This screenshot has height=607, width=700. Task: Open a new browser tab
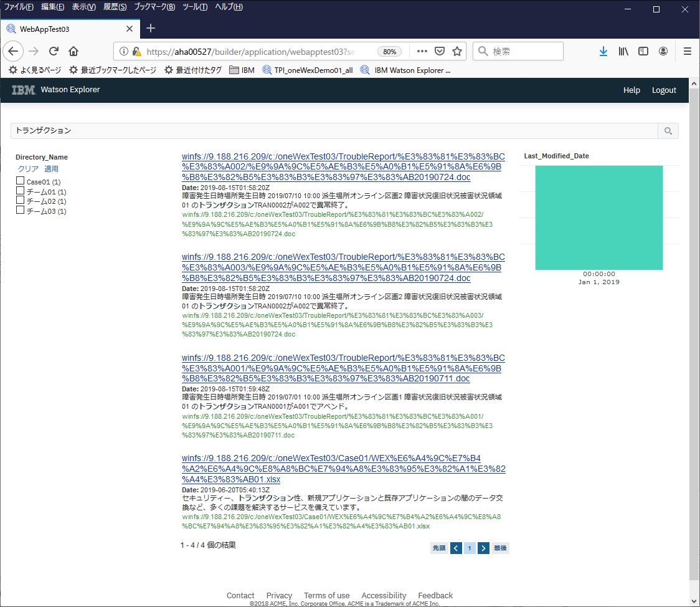tap(151, 29)
